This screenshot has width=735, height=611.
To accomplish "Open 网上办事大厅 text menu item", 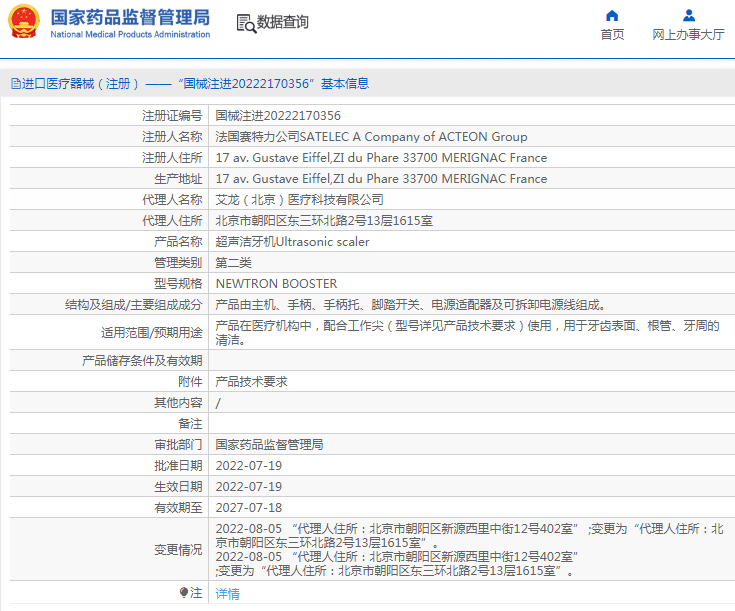I will 688,34.
